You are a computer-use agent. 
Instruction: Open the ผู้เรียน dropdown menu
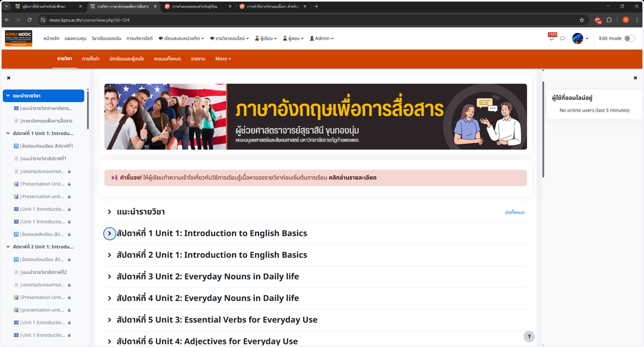[266, 39]
